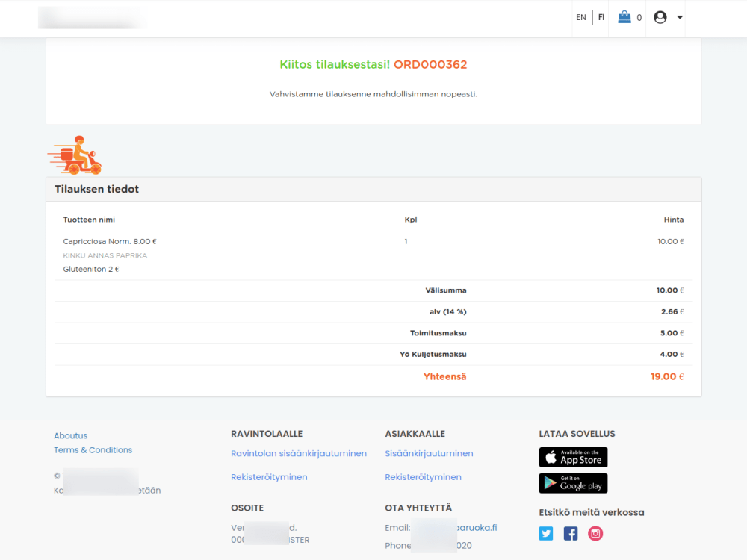The width and height of the screenshot is (747, 560).
Task: Click the quantity 1 in Capricciosa row
Action: [406, 241]
